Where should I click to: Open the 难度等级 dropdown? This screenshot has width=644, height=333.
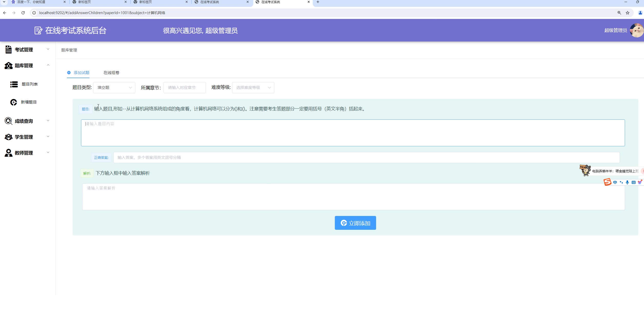tap(253, 88)
